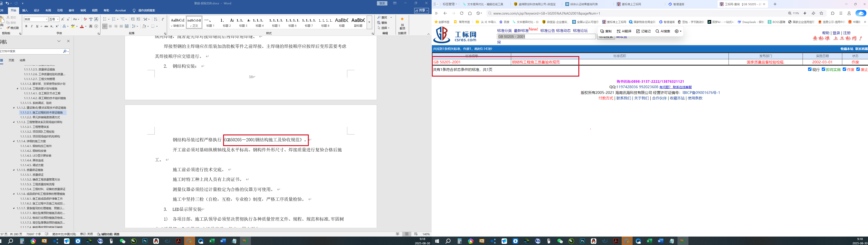Open the GB 50205-2001 result link
This screenshot has height=245, width=868.
(447, 62)
